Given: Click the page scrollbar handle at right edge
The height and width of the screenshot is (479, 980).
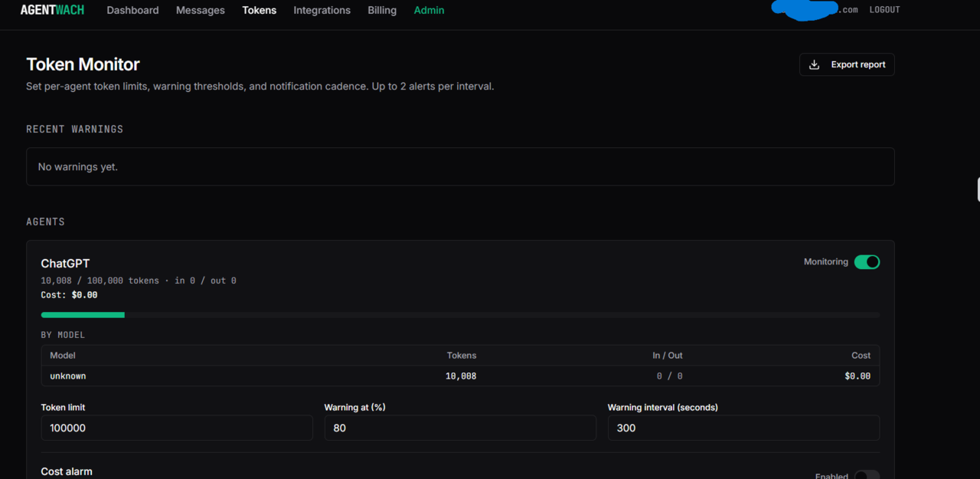Looking at the screenshot, I should (x=978, y=189).
